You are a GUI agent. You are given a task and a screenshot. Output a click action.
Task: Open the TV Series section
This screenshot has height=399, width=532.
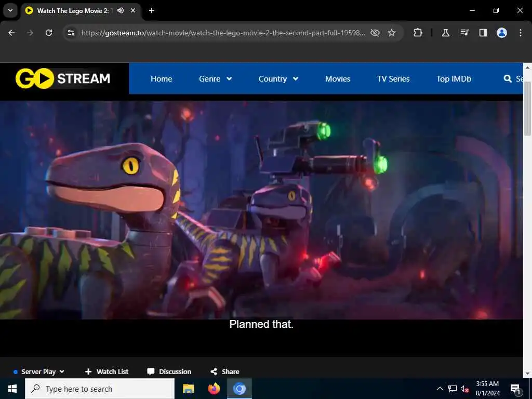393,79
